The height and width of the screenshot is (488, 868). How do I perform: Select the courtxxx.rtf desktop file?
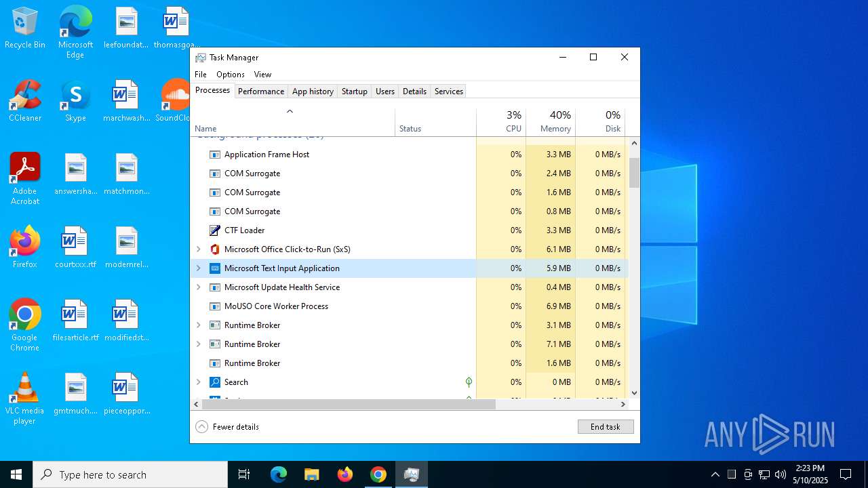(75, 247)
